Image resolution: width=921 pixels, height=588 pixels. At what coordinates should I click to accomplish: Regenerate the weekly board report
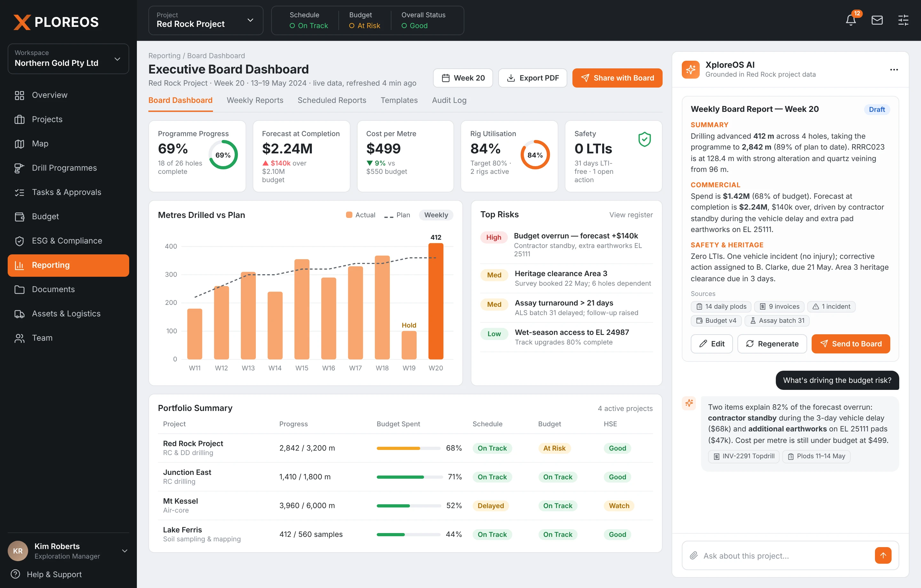click(772, 344)
